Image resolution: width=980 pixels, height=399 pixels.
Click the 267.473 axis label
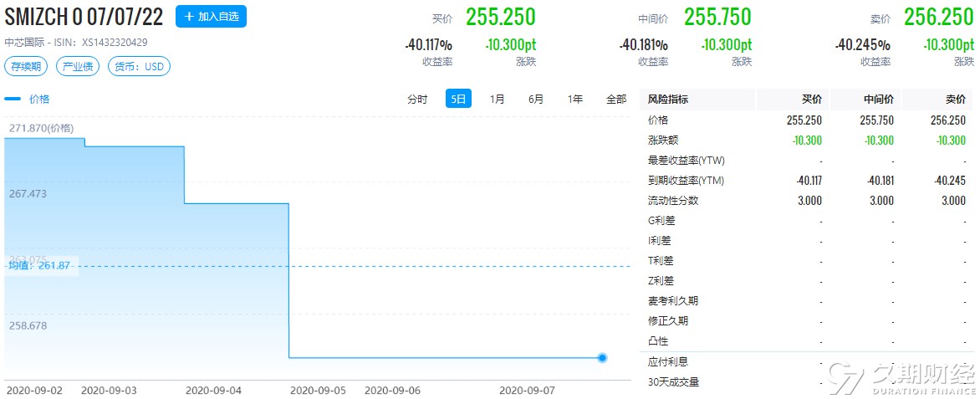point(28,194)
